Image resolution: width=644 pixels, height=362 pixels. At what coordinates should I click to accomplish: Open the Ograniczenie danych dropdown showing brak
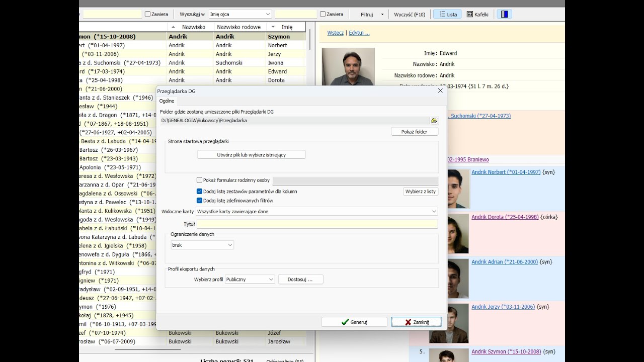tap(202, 245)
